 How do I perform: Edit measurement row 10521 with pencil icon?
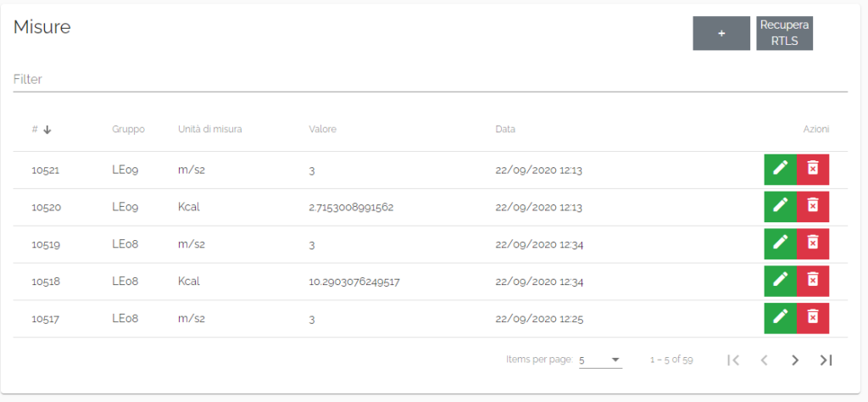pos(780,170)
